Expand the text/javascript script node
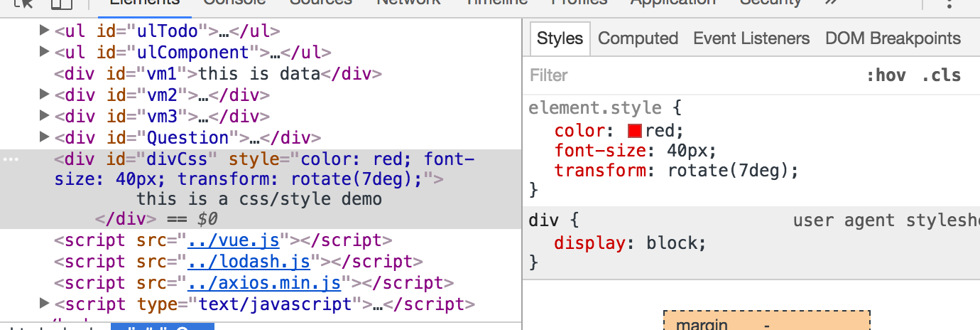The height and width of the screenshot is (330, 980). point(44,304)
